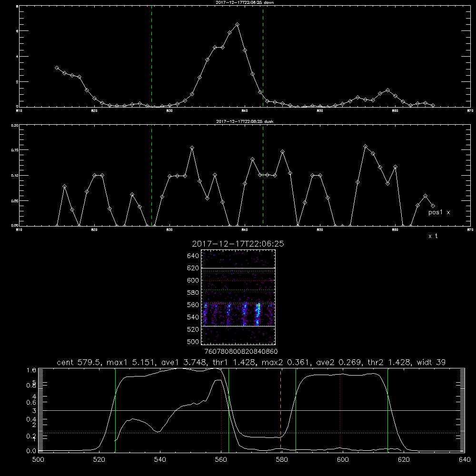This screenshot has width=476, height=476.
Task: Click the spectrogram x-axis label '760780800820840860'
Action: [241, 351]
